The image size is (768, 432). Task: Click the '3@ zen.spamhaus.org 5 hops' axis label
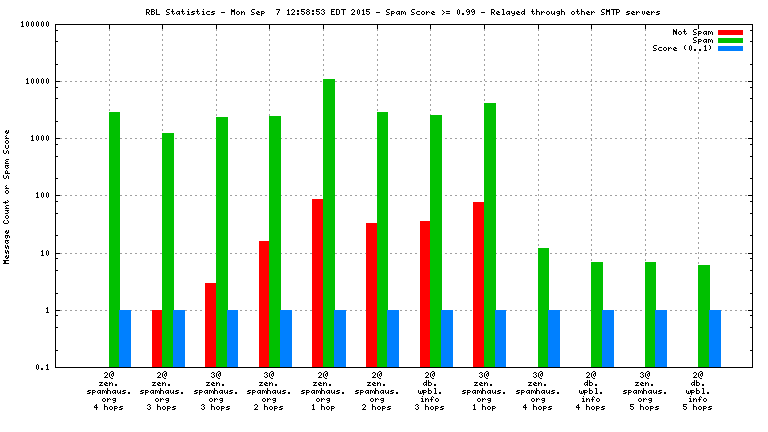pos(645,391)
